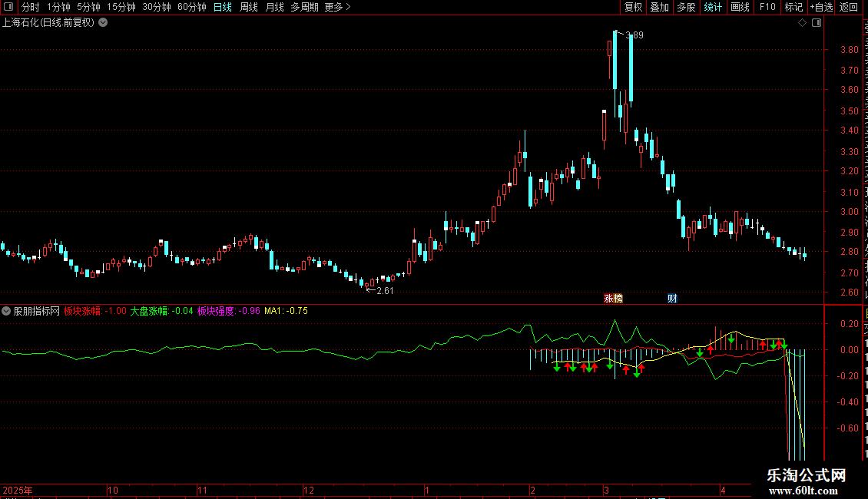Click the 板块强度 indicator value
The height and width of the screenshot is (499, 868).
[x=229, y=311]
